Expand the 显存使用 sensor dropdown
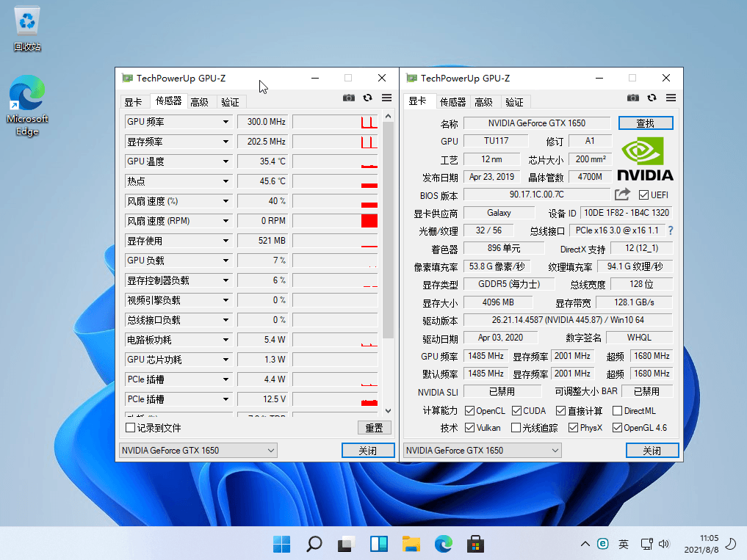Screen dimensions: 747x560 [x=225, y=241]
